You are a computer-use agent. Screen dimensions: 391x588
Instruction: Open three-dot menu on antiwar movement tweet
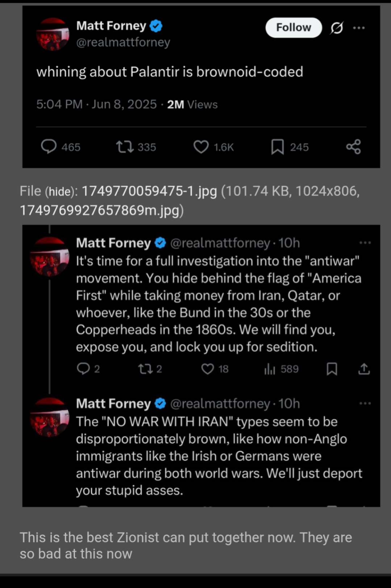click(x=365, y=243)
